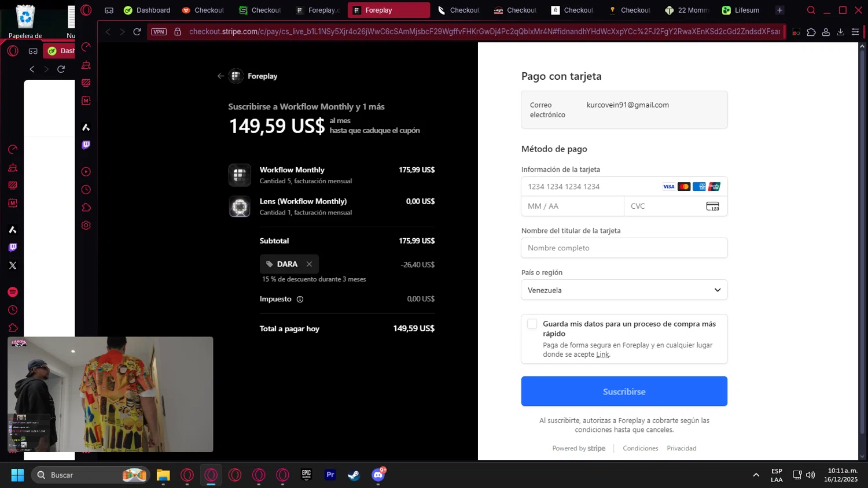Switch to the Dashboard tab in the checkout window

pyautogui.click(x=147, y=10)
